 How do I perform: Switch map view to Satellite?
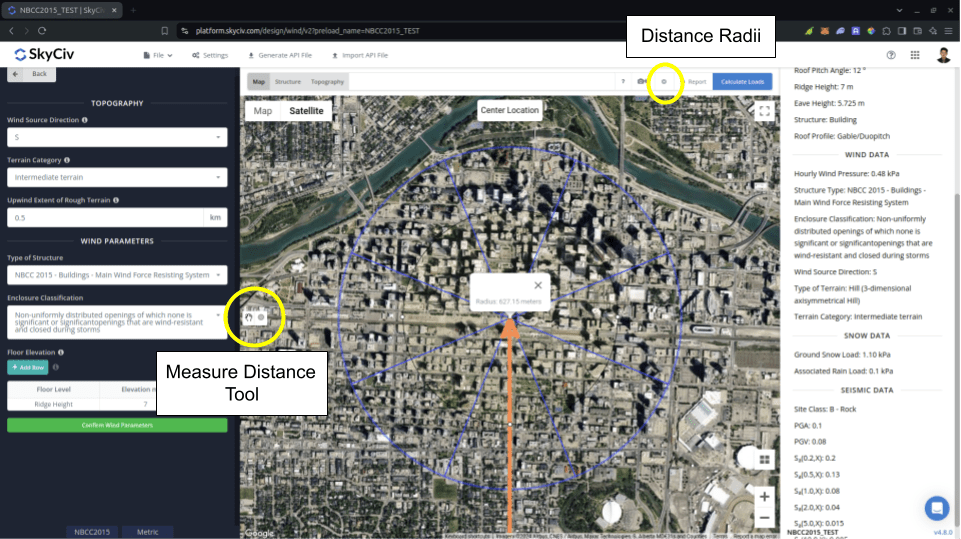click(306, 111)
